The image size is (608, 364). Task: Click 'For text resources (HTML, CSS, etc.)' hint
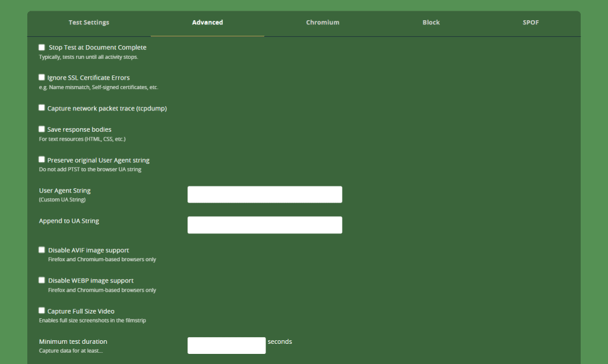click(x=82, y=139)
